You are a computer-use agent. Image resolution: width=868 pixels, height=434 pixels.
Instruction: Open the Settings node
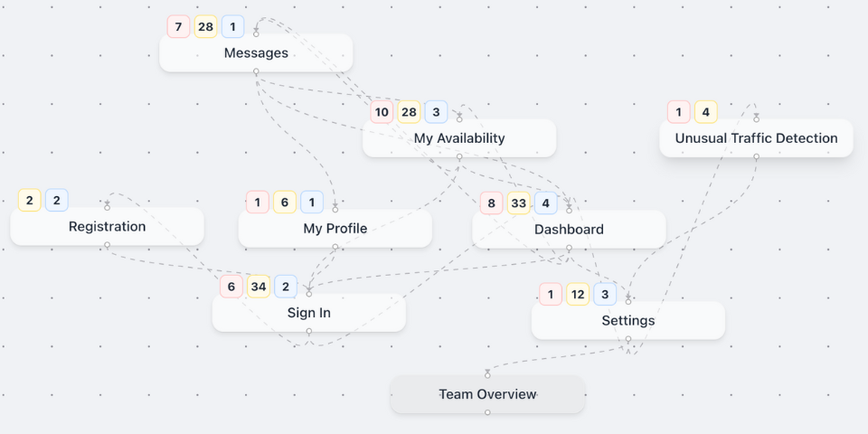627,321
